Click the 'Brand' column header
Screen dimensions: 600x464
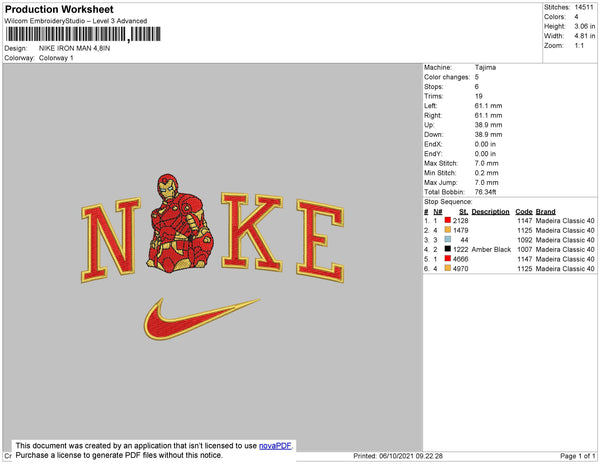coord(546,212)
